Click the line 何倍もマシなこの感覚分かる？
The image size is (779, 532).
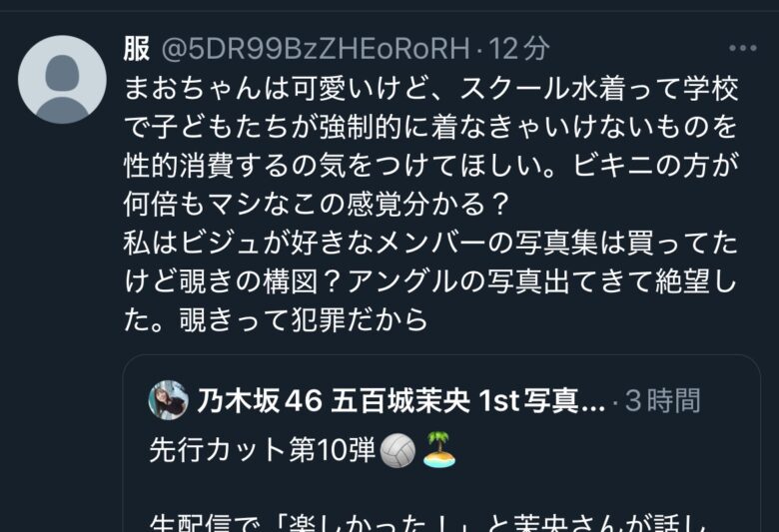(317, 205)
